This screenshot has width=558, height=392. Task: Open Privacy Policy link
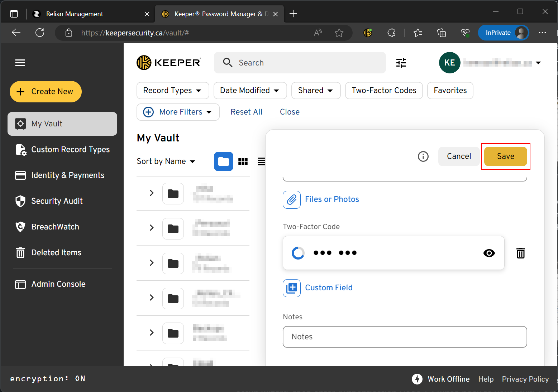coord(525,379)
